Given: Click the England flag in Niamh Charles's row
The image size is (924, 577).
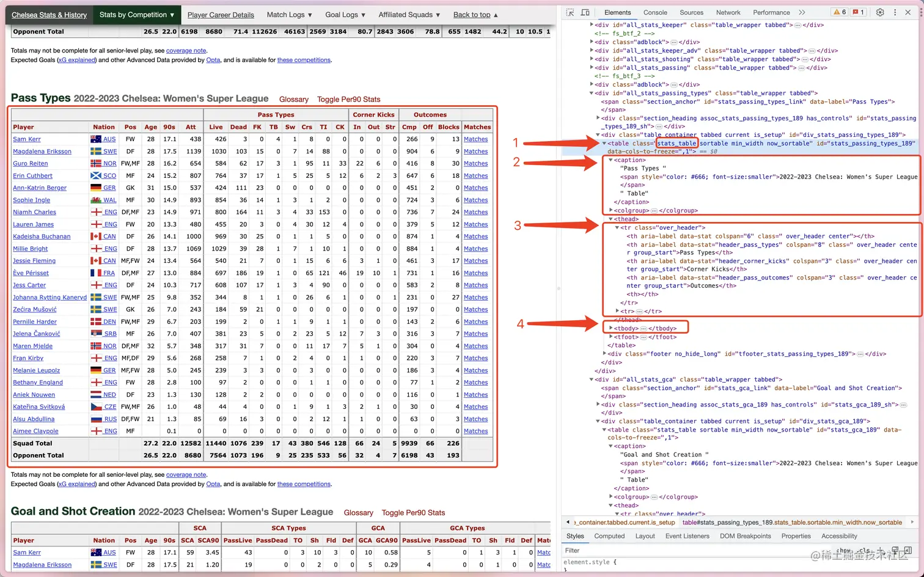Looking at the screenshot, I should click(96, 213).
